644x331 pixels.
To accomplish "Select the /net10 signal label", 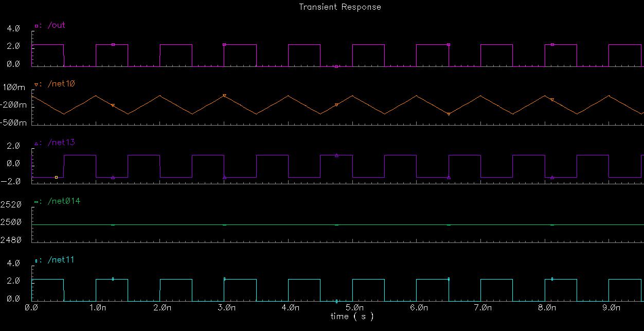I will pos(61,84).
